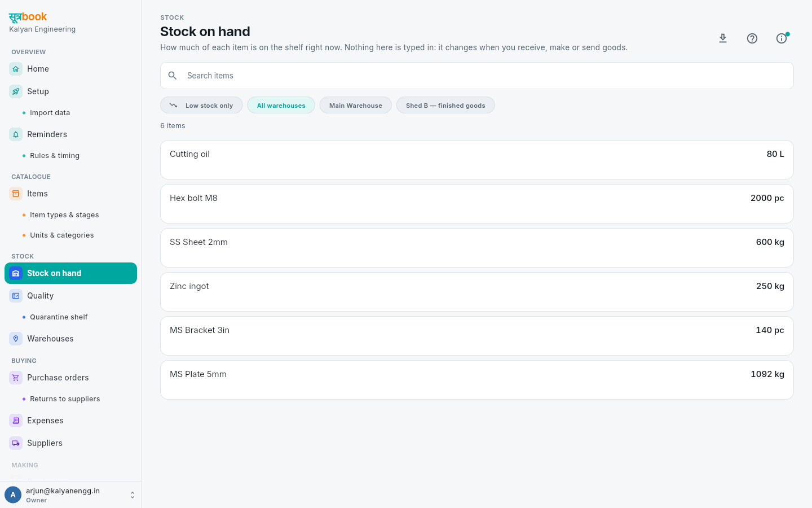Toggle the Low stock only filter
Screen dimensions: 812x508
(201, 106)
